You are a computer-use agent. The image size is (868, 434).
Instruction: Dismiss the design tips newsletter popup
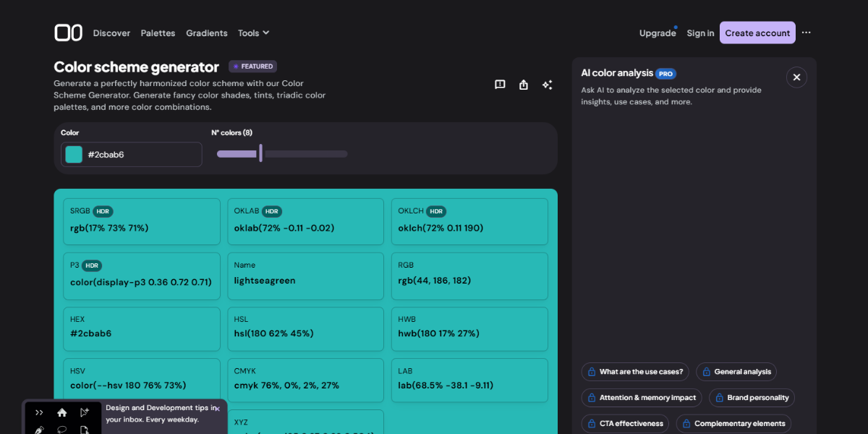click(217, 409)
